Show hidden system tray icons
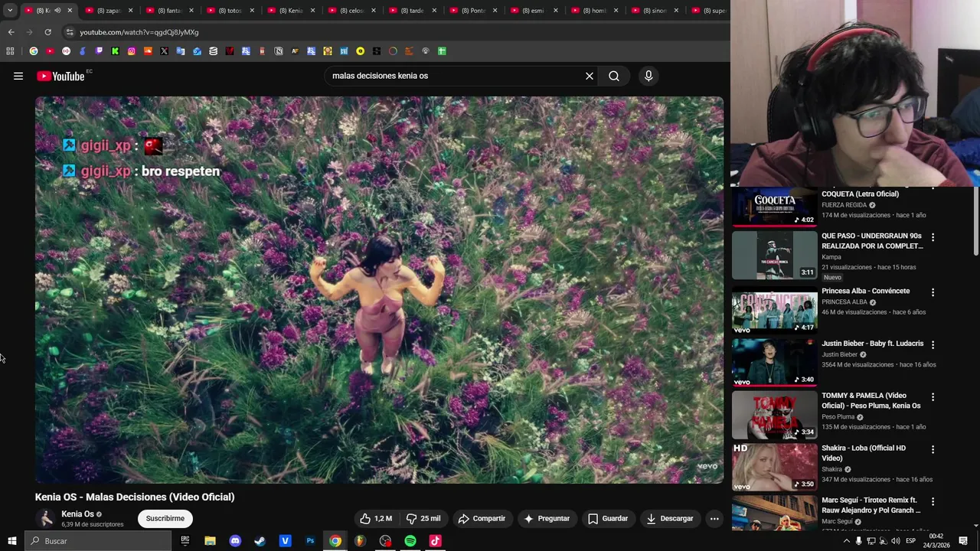Image resolution: width=980 pixels, height=551 pixels. (846, 541)
